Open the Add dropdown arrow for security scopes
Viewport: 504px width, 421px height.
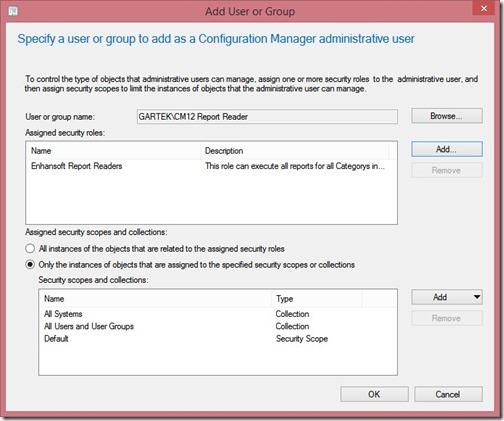[477, 297]
